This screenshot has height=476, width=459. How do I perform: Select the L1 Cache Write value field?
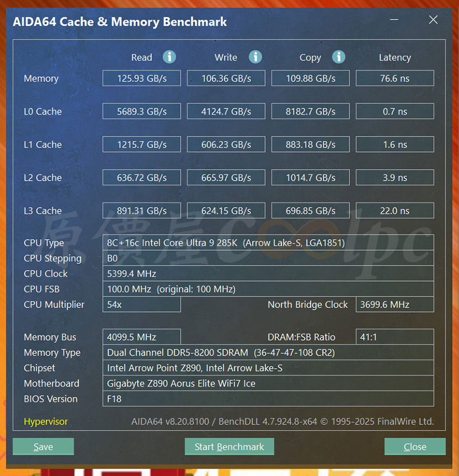coord(226,145)
